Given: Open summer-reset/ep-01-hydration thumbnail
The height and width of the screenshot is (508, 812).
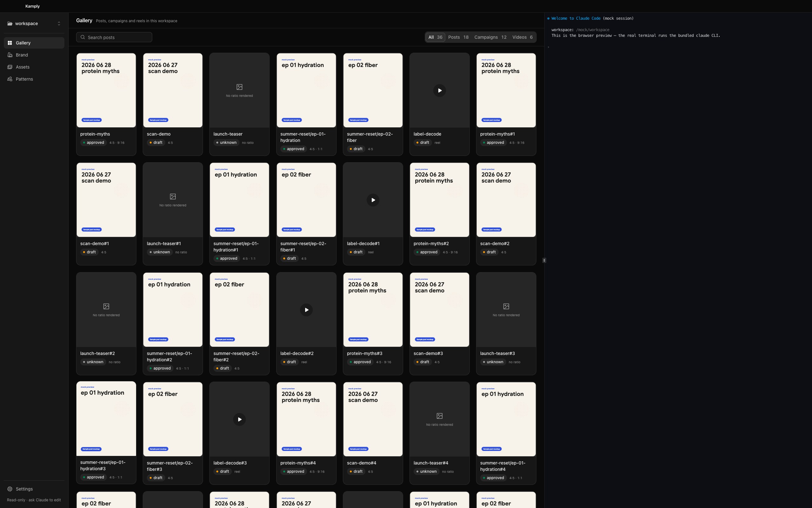Looking at the screenshot, I should 306,90.
